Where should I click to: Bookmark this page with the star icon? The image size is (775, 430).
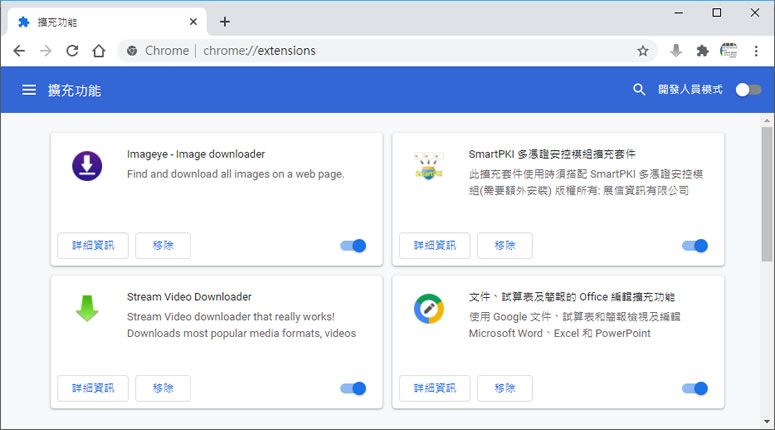(643, 50)
